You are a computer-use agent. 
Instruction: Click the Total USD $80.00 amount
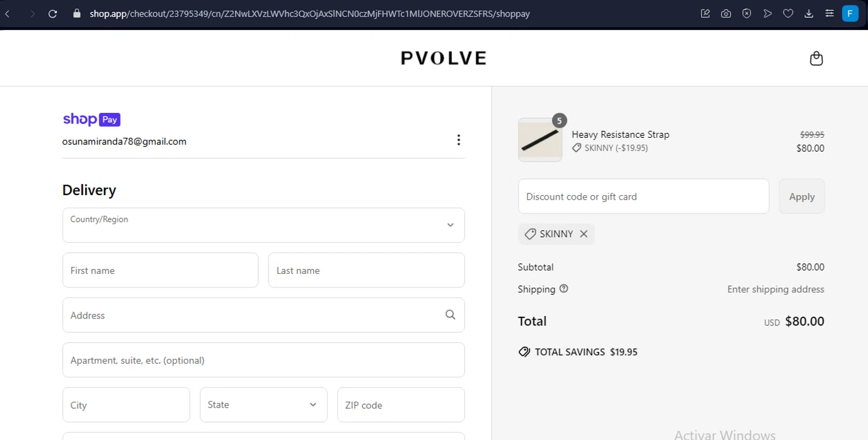click(794, 321)
